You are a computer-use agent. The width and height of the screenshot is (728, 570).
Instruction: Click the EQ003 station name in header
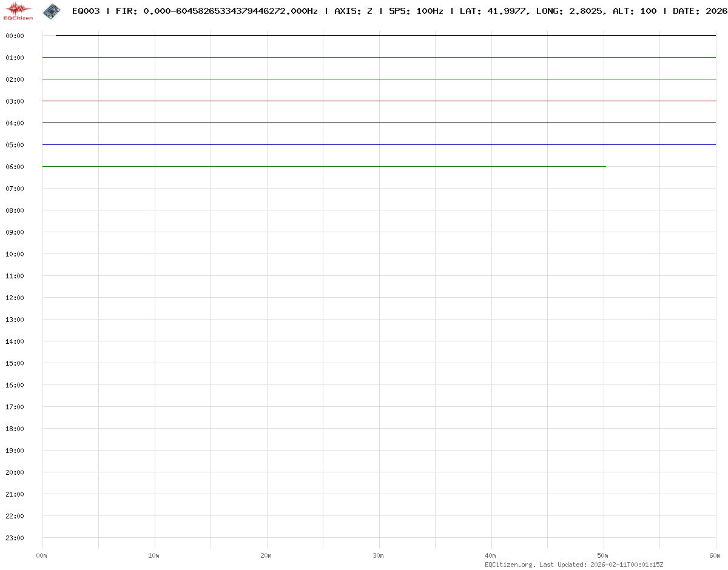click(86, 11)
